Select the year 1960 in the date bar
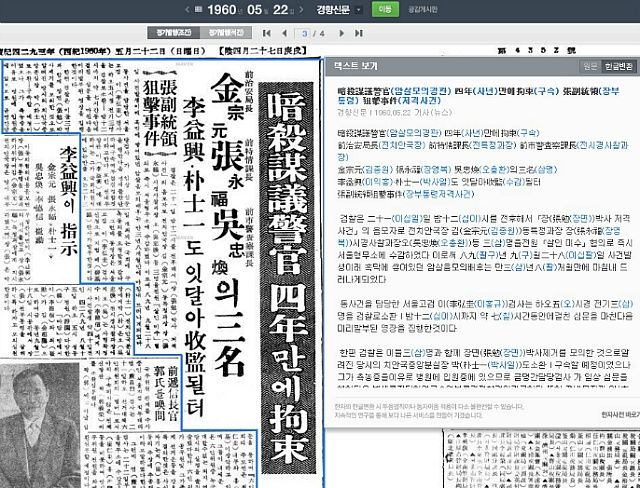 [x=222, y=9]
